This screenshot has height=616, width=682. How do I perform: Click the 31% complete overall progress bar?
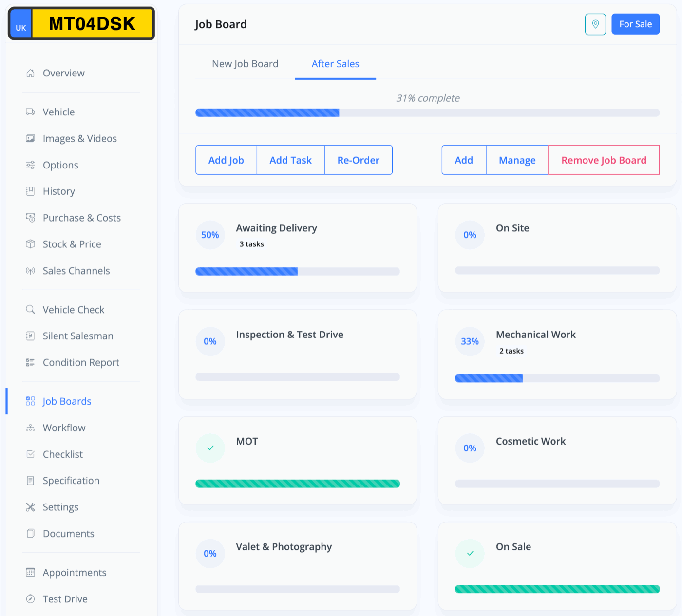pyautogui.click(x=428, y=113)
